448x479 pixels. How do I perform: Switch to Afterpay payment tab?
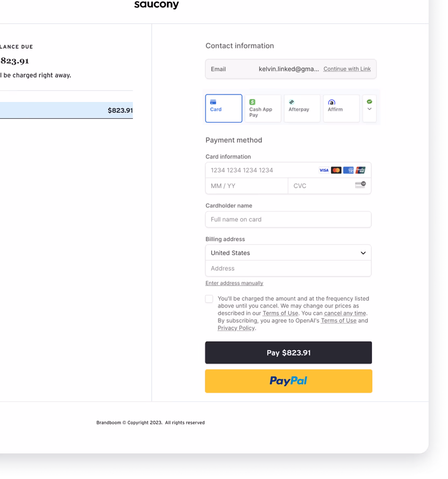(x=302, y=108)
